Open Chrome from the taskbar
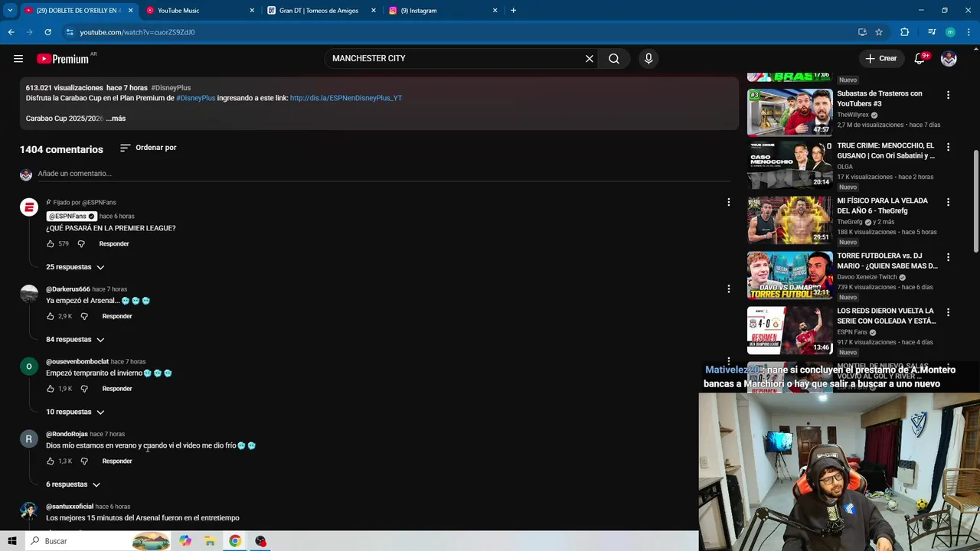The height and width of the screenshot is (551, 980). [x=235, y=541]
